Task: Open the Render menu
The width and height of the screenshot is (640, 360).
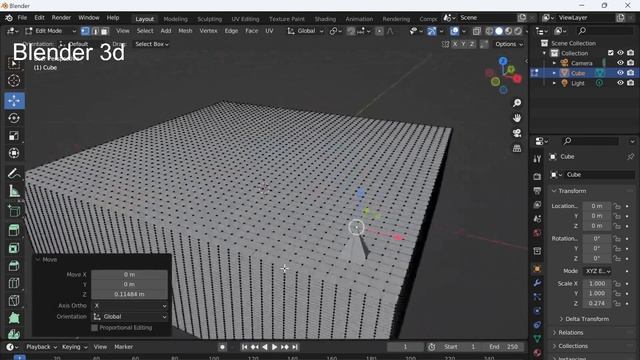Action: 61,18
